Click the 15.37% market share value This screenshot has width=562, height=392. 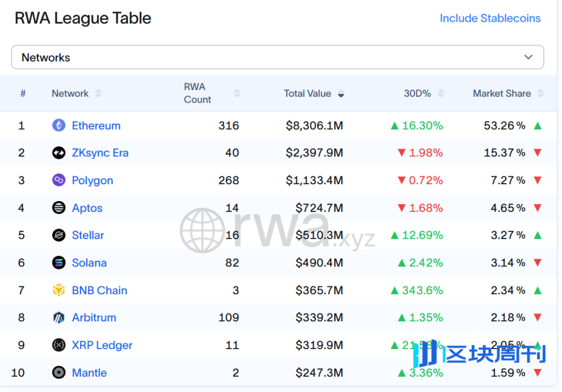click(x=505, y=153)
